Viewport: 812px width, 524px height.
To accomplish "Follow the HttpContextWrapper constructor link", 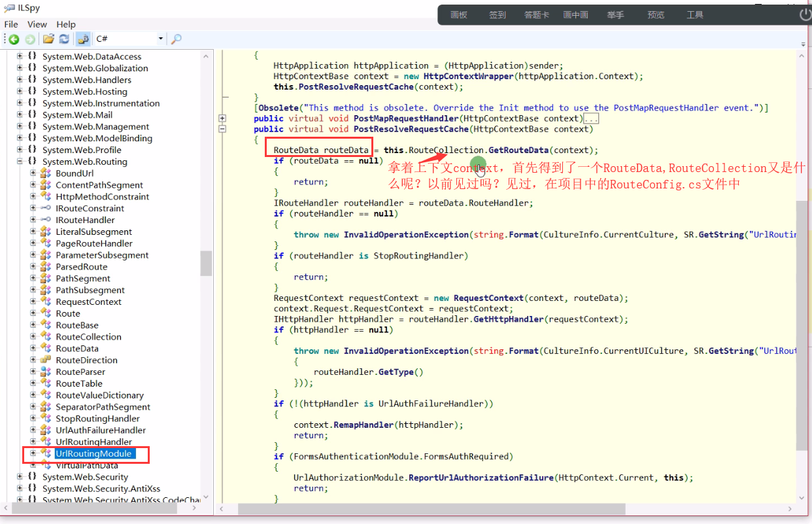I will [469, 76].
